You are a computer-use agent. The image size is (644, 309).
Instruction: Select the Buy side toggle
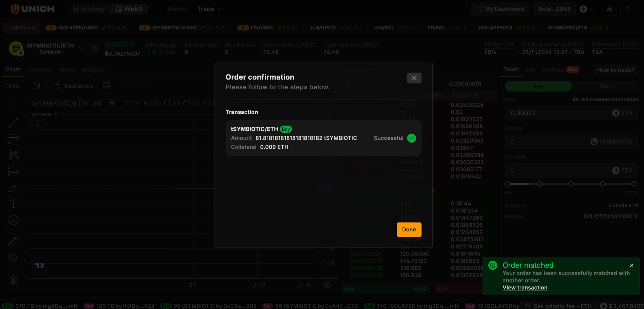[538, 86]
